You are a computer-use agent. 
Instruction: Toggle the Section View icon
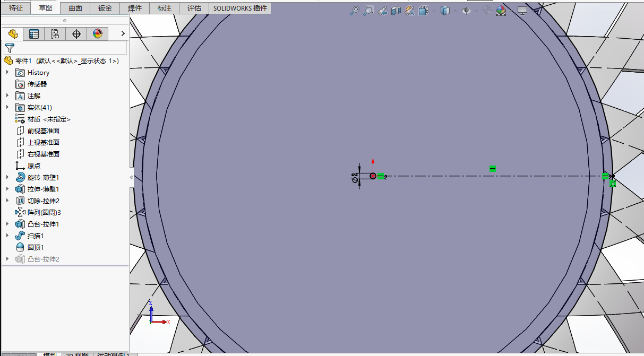click(396, 10)
